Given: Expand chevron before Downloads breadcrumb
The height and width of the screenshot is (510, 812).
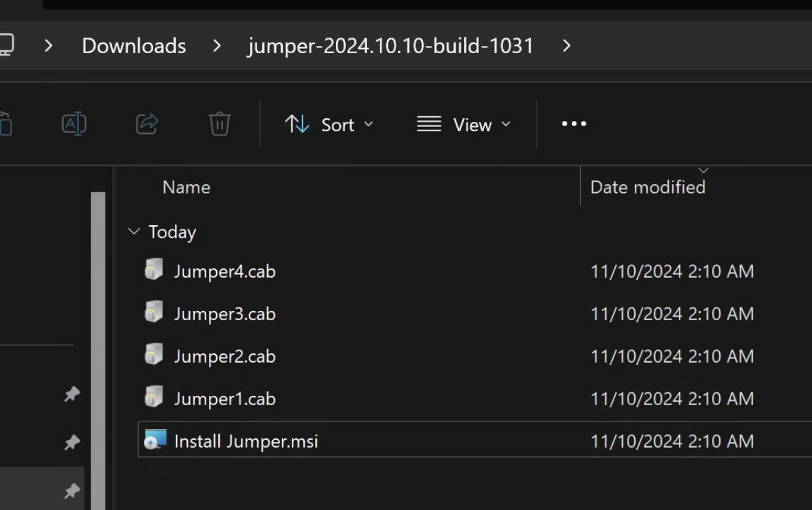Looking at the screenshot, I should coord(48,46).
